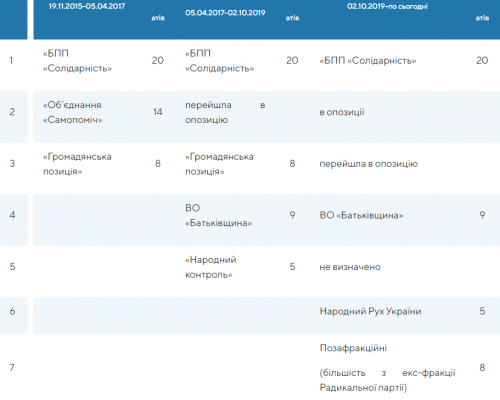Click the 'Позафракційні' cell text
This screenshot has height=400, width=500.
coord(353,348)
